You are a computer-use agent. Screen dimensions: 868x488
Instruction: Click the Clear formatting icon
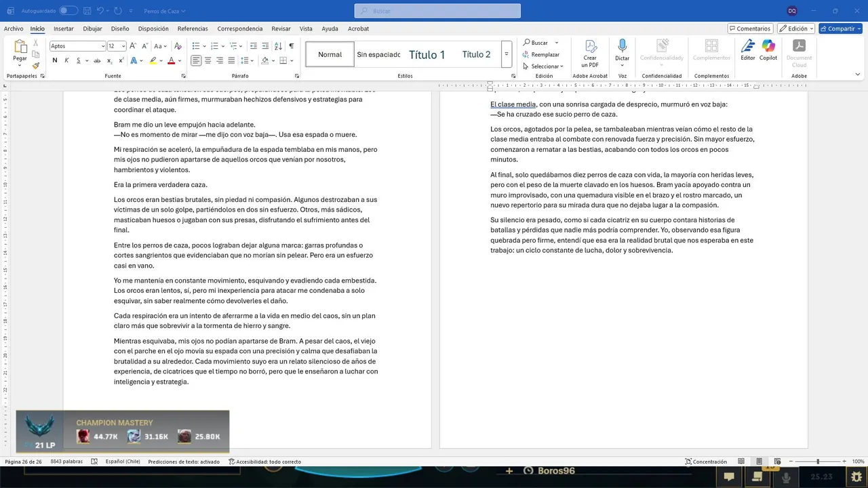[178, 46]
